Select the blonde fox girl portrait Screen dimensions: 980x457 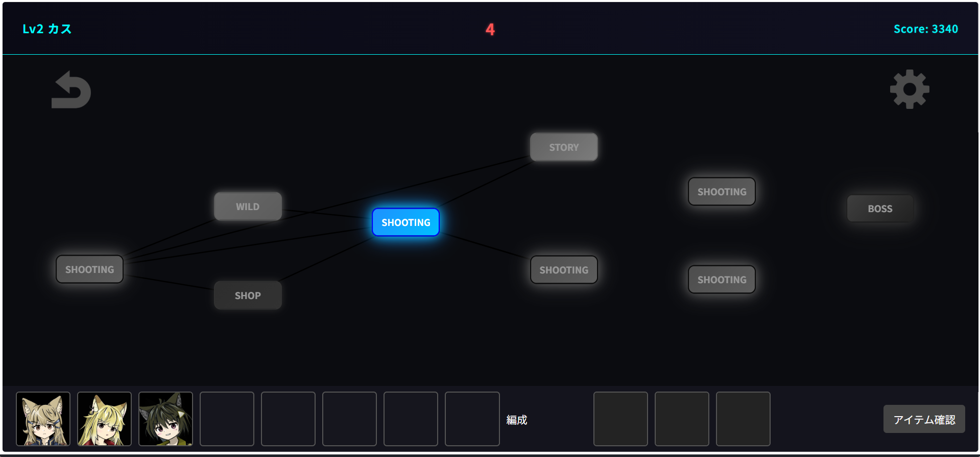(x=104, y=419)
